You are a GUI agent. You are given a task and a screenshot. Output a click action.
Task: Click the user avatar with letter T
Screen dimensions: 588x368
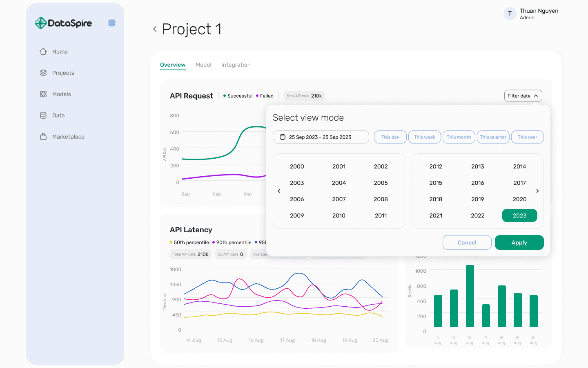pos(510,13)
